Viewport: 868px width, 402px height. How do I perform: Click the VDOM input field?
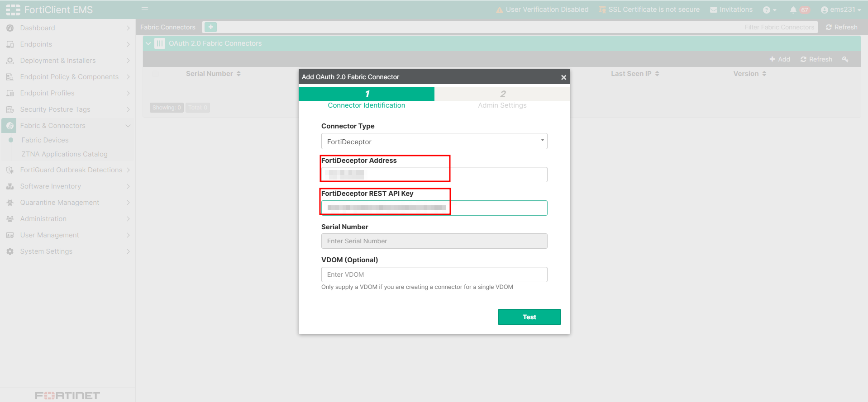click(x=434, y=274)
